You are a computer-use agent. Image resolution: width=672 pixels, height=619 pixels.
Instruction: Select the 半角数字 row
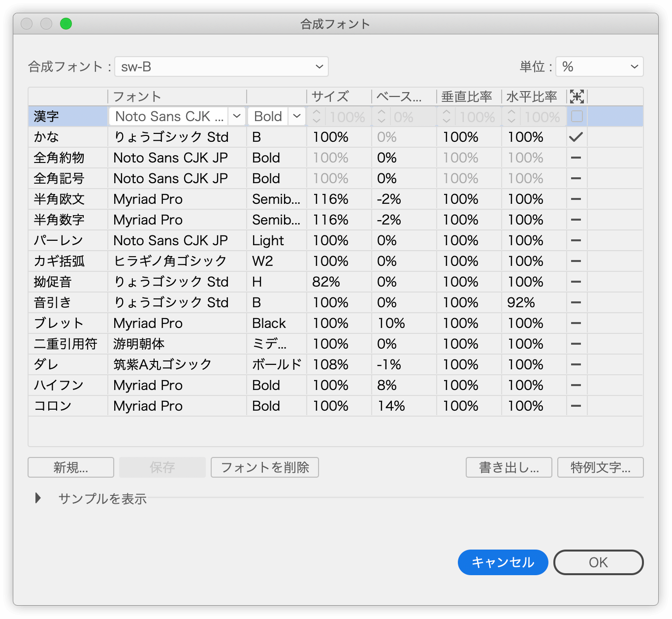coord(336,220)
